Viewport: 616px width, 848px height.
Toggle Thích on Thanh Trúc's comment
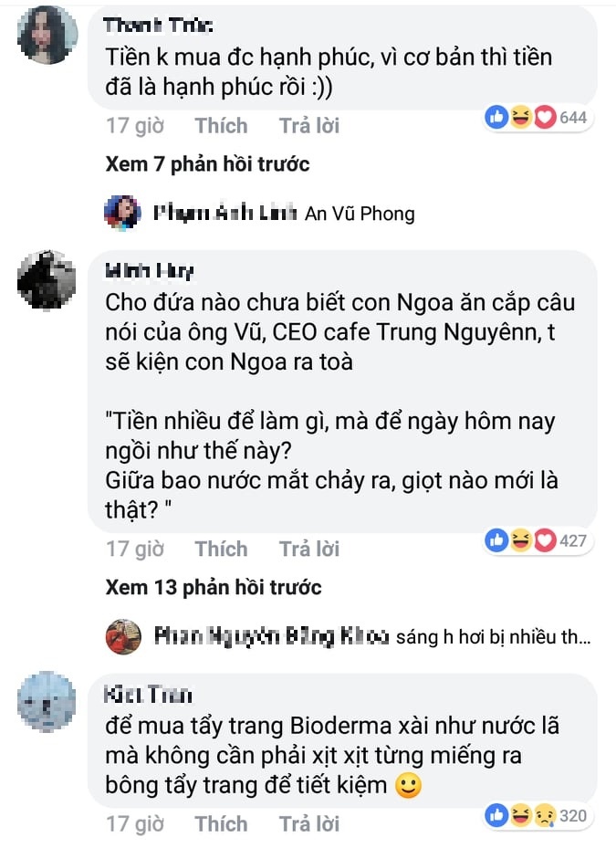tap(221, 125)
